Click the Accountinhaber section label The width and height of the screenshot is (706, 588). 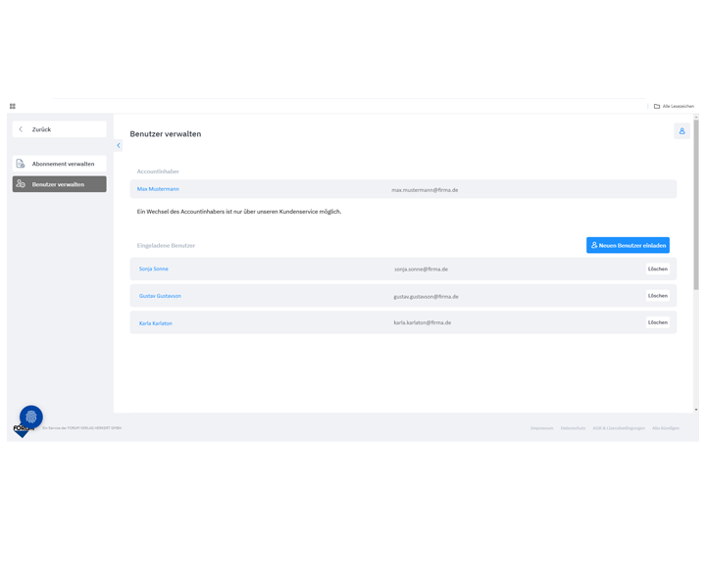pyautogui.click(x=158, y=171)
